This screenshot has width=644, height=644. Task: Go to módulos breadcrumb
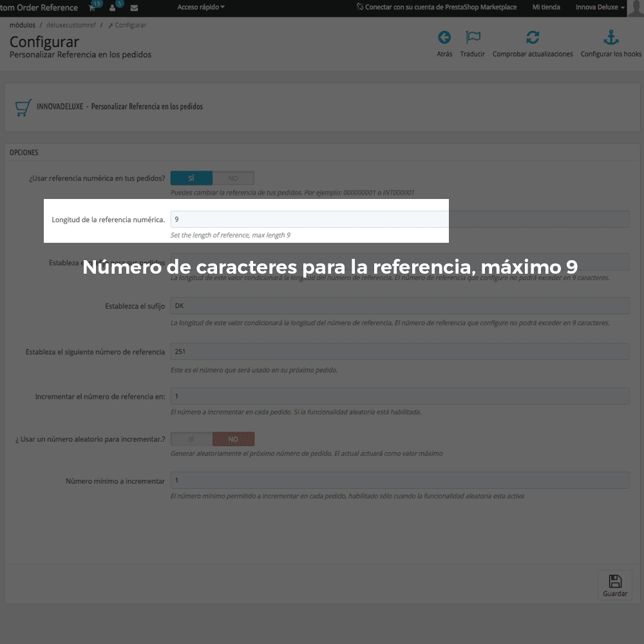(x=23, y=25)
